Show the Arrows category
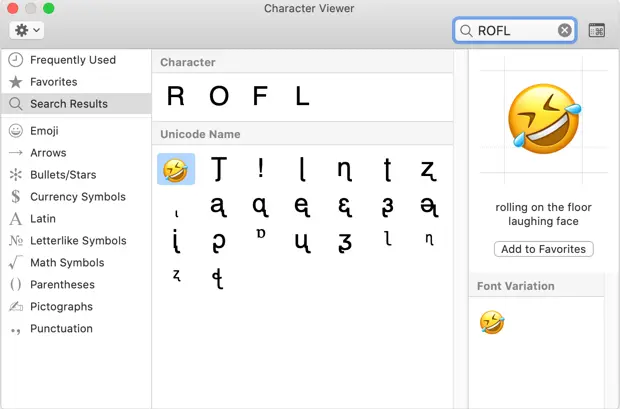The height and width of the screenshot is (409, 620). [x=48, y=153]
